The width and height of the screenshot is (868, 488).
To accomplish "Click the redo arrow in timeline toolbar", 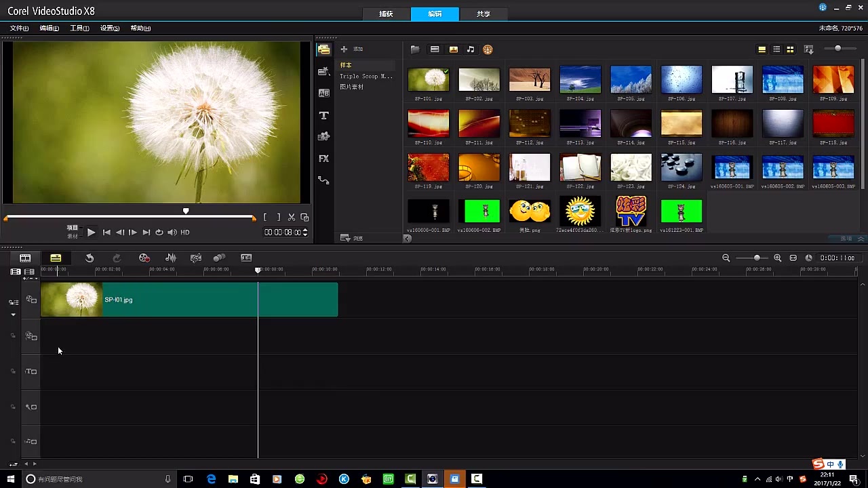I will (117, 258).
